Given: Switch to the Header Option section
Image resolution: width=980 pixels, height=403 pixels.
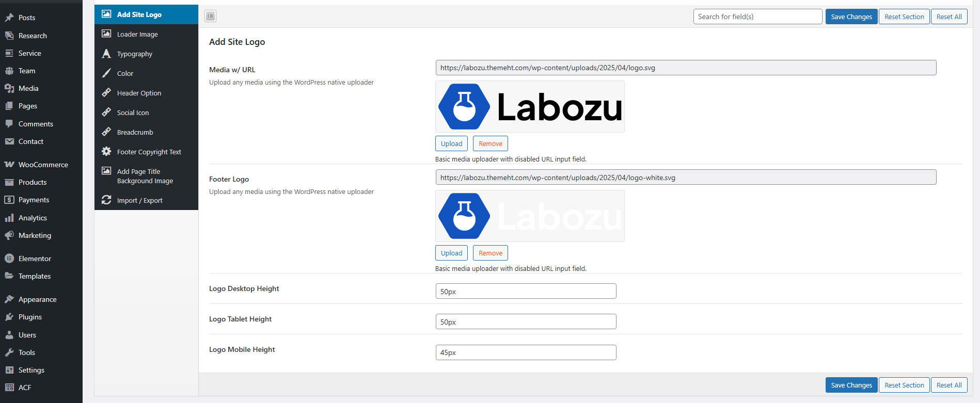Looking at the screenshot, I should (139, 93).
